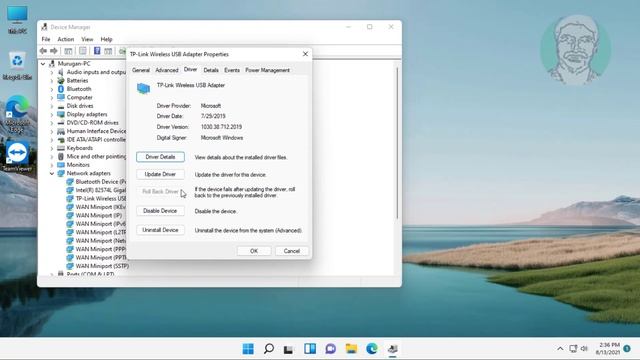The height and width of the screenshot is (360, 640).
Task: Select the Intel(R) 82574L Gigabit adapter
Action: pos(101,190)
